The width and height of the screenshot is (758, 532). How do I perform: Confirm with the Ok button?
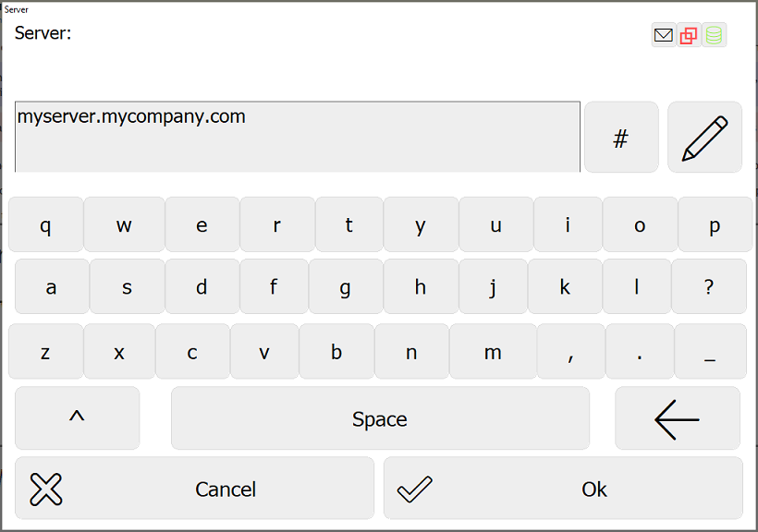click(563, 488)
